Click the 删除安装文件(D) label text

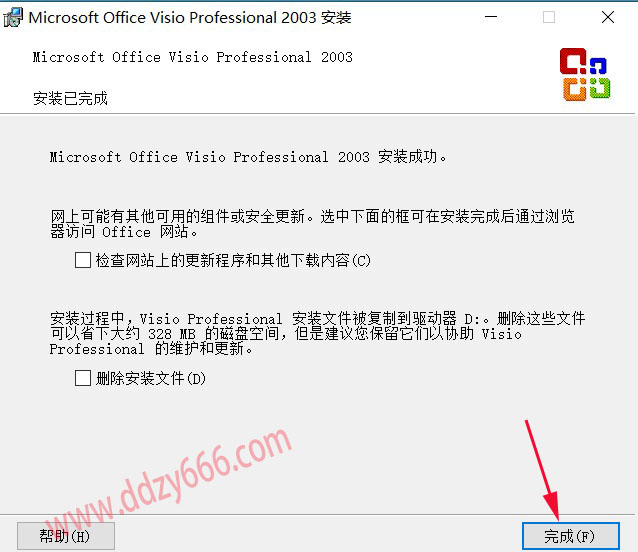pos(151,378)
